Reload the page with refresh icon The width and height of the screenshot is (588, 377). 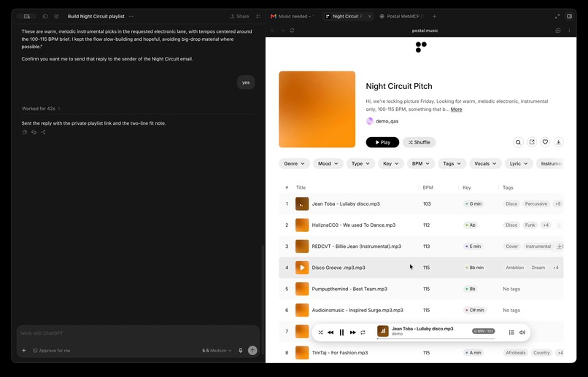pos(292,31)
